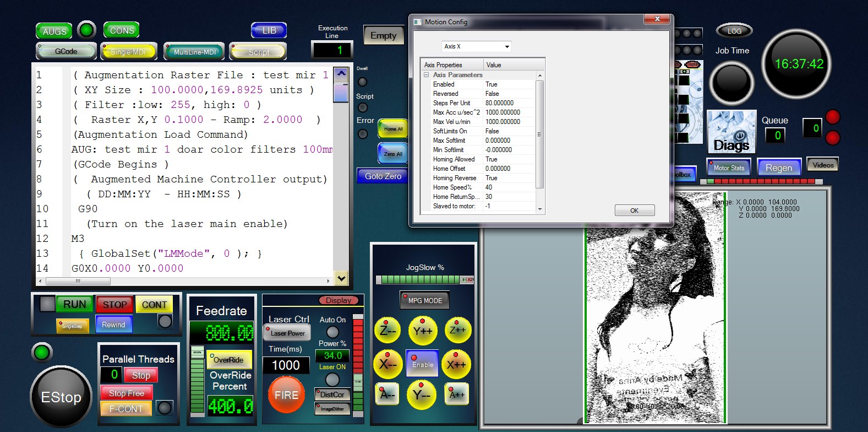Toggle the jog Enable button

pos(422,364)
